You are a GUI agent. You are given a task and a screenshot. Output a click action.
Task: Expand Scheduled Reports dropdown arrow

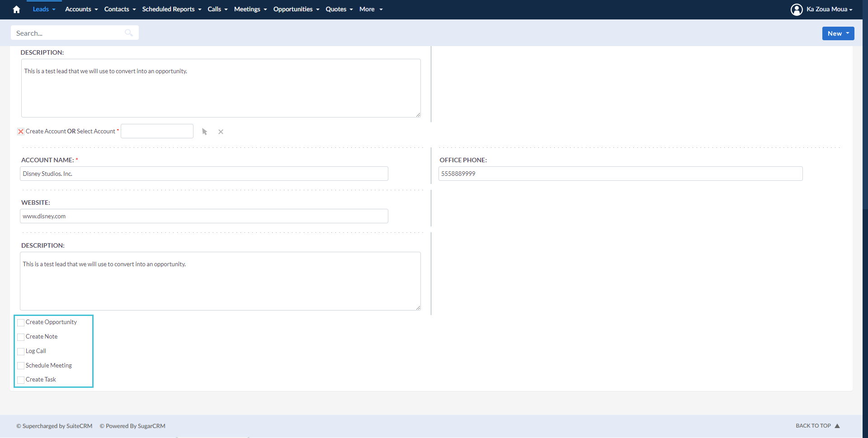[x=200, y=9]
